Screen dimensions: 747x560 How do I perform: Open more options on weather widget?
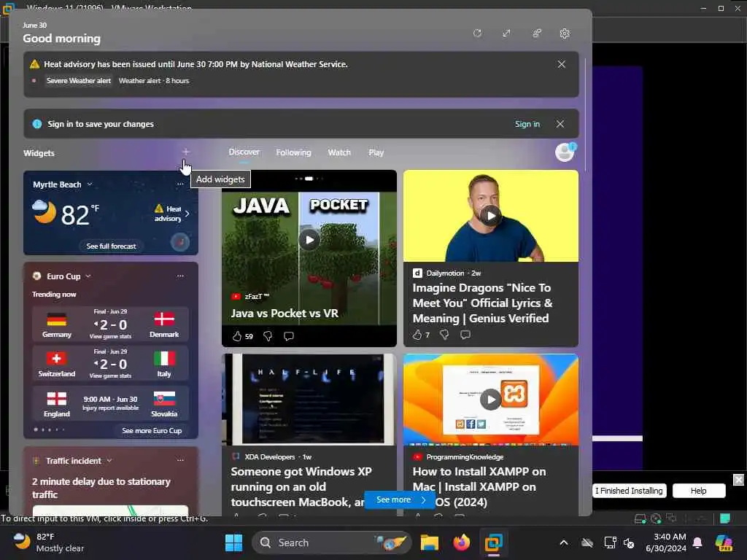click(180, 184)
